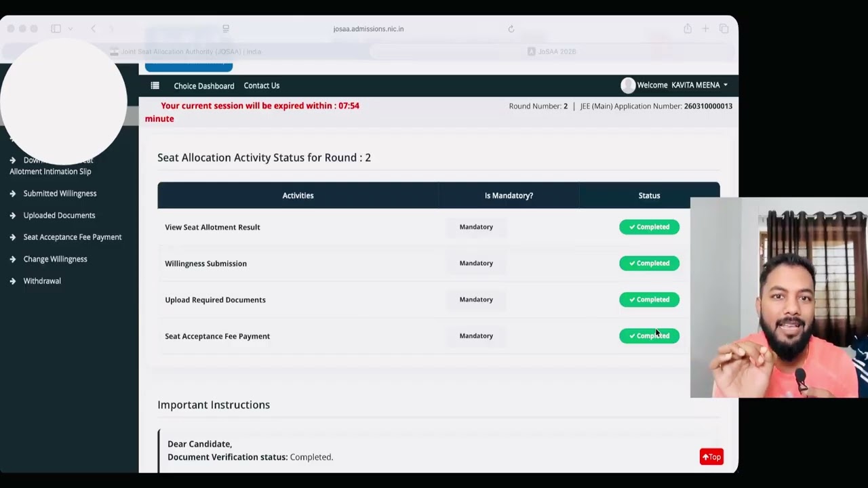This screenshot has width=868, height=488.
Task: Click the View Seat Allotment Result row label
Action: [x=212, y=227]
